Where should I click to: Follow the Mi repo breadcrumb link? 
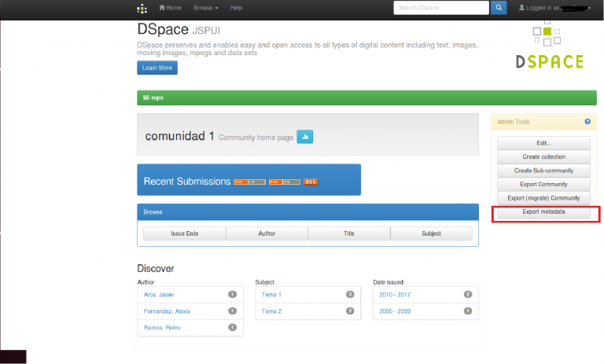(x=153, y=98)
